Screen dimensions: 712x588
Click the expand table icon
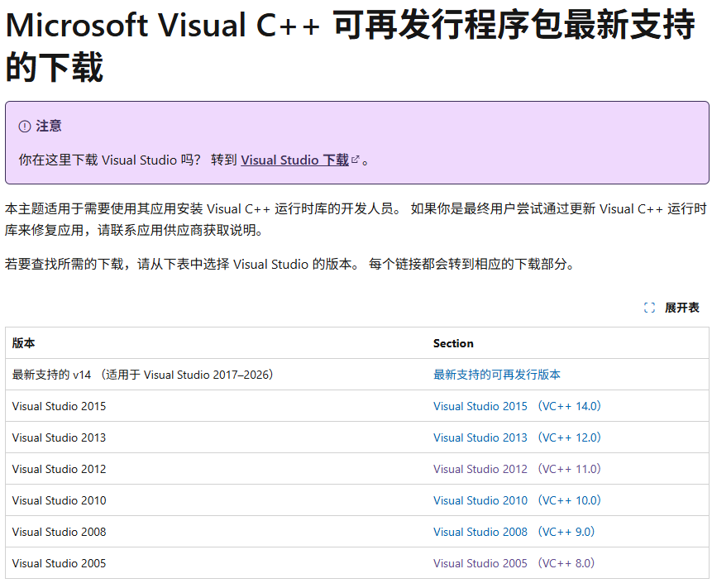649,308
